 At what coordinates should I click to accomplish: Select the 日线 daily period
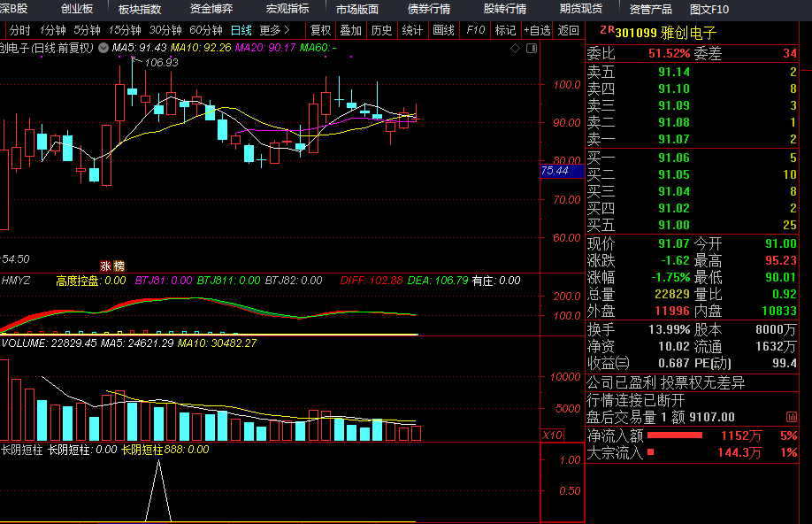pyautogui.click(x=241, y=31)
